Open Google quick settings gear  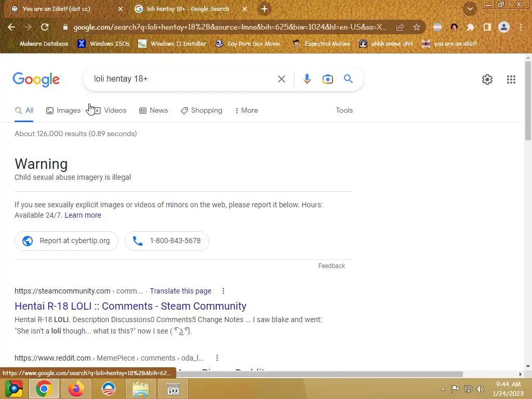click(487, 79)
